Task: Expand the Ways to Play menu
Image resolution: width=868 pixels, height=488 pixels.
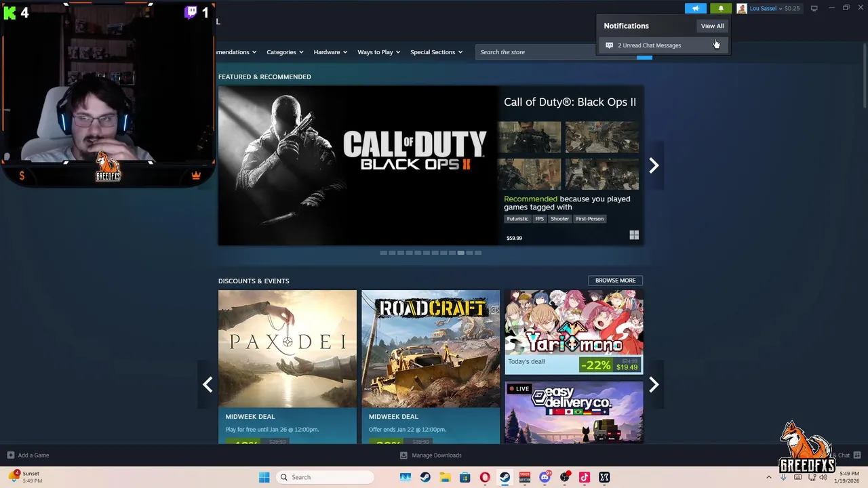Action: click(x=378, y=52)
